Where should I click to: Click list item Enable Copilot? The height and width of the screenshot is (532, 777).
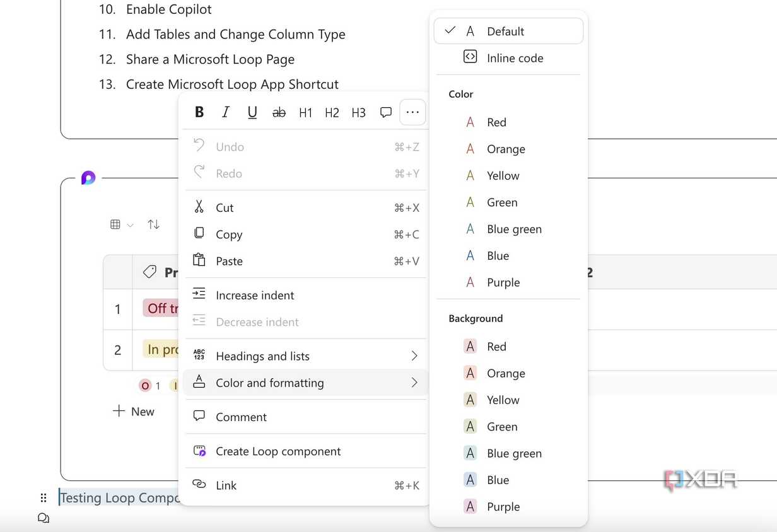coord(168,9)
